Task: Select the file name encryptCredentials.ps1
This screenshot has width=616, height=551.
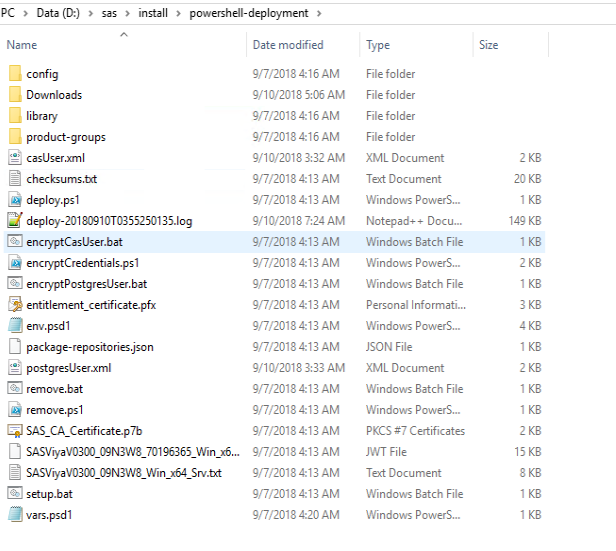Action: [83, 263]
